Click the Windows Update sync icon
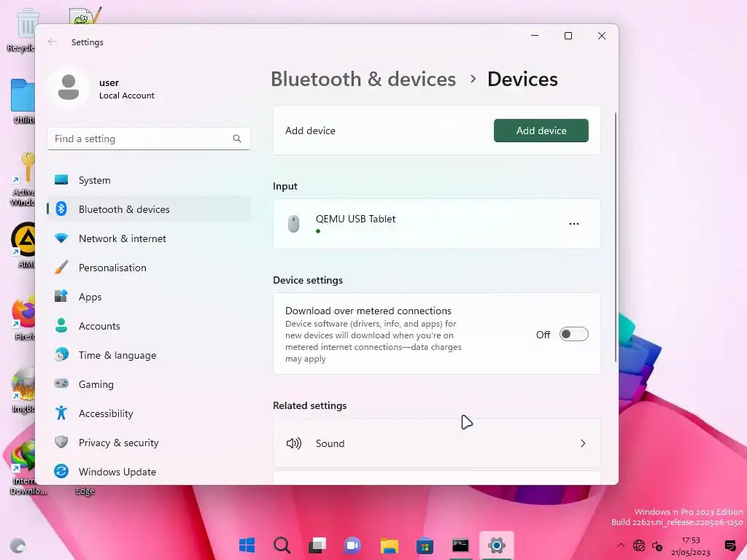Image resolution: width=747 pixels, height=560 pixels. click(61, 472)
